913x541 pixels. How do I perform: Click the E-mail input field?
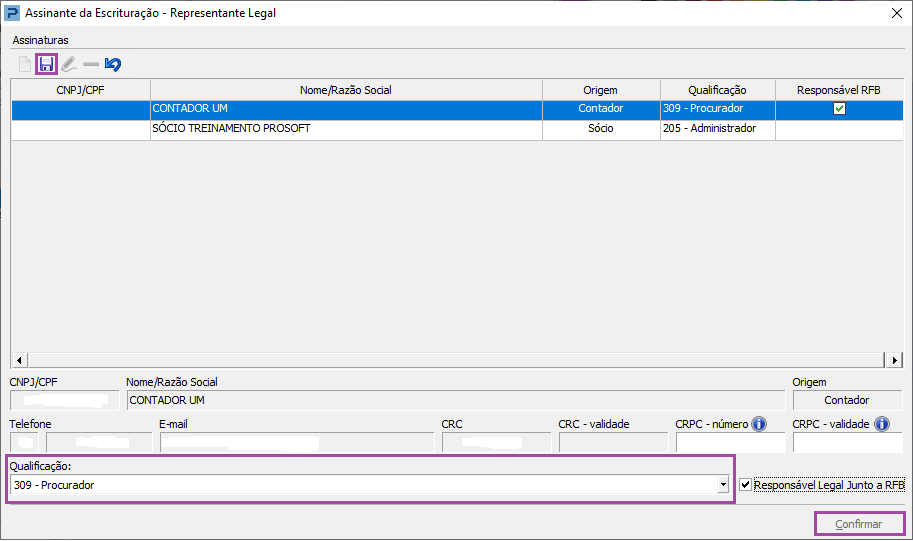coord(297,442)
